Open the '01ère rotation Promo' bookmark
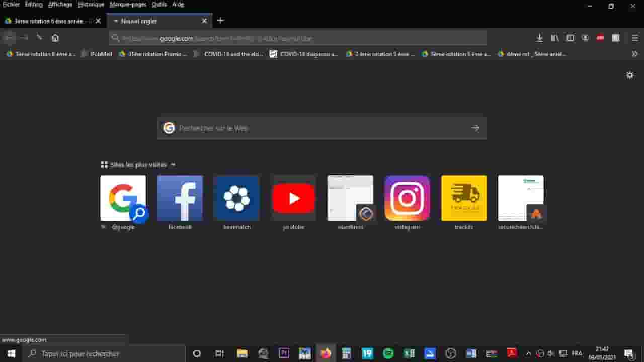 (x=153, y=54)
